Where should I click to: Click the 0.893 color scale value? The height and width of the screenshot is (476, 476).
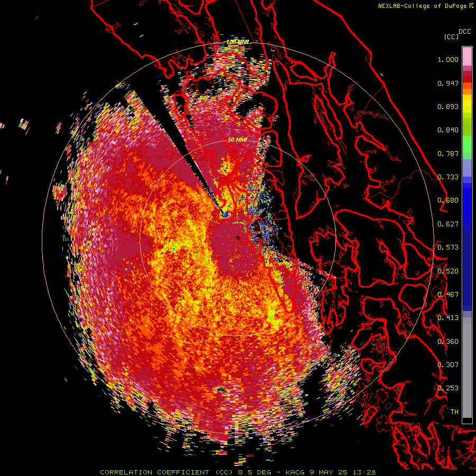(x=448, y=106)
